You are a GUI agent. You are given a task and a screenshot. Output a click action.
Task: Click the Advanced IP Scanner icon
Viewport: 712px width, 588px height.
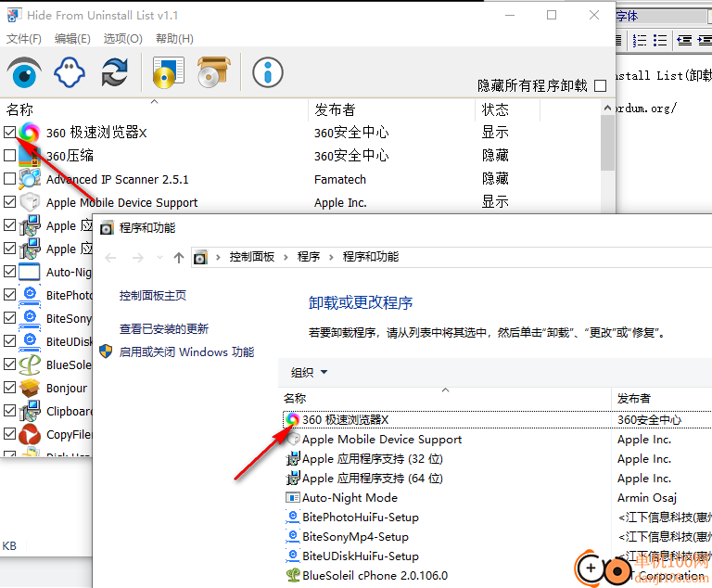[30, 179]
